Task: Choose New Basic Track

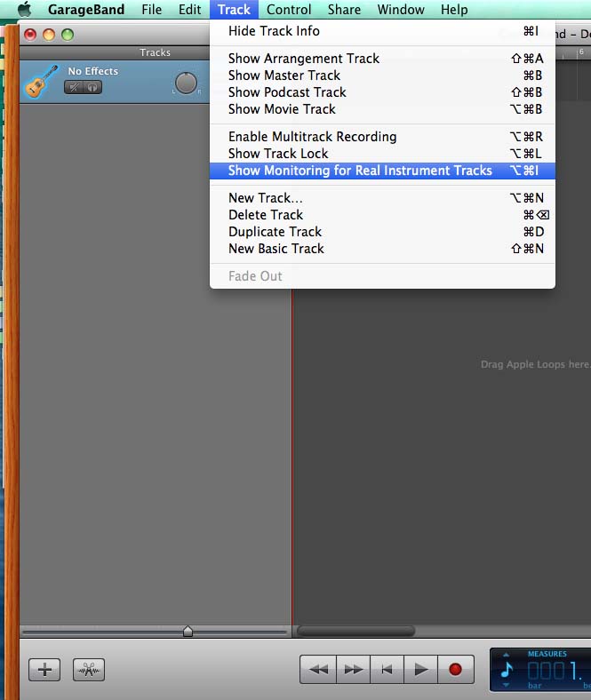Action: click(x=382, y=249)
